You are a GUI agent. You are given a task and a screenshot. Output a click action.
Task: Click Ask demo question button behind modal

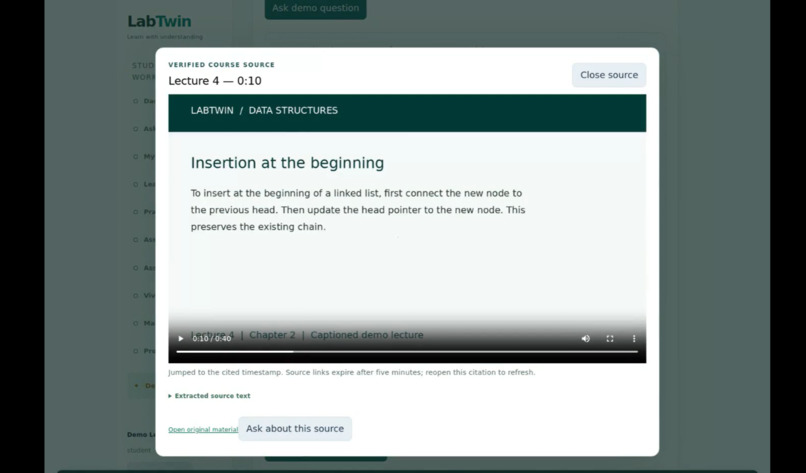click(315, 8)
